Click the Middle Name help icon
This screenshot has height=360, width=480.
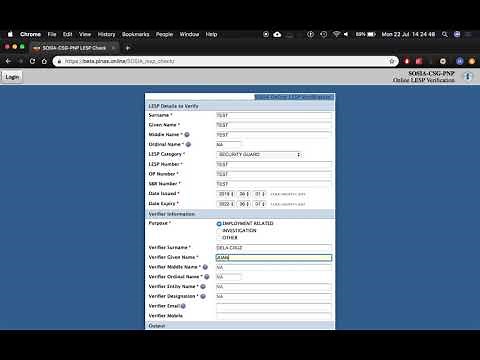(187, 134)
